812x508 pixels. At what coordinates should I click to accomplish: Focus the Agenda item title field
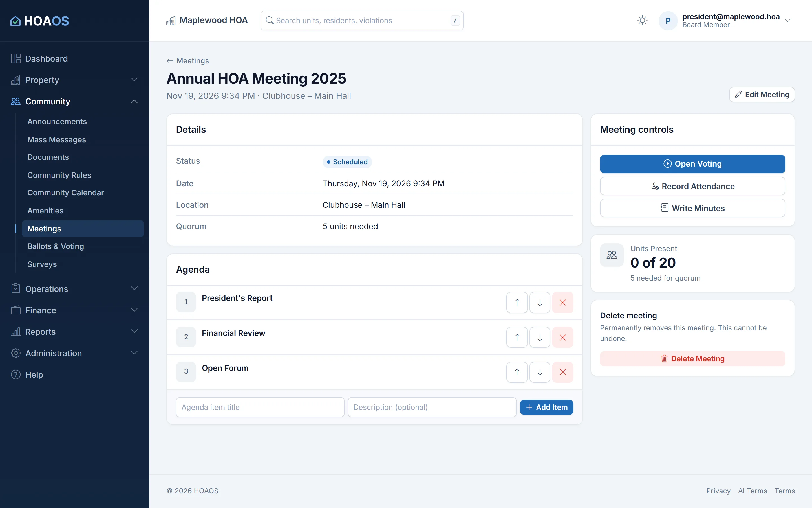[260, 407]
